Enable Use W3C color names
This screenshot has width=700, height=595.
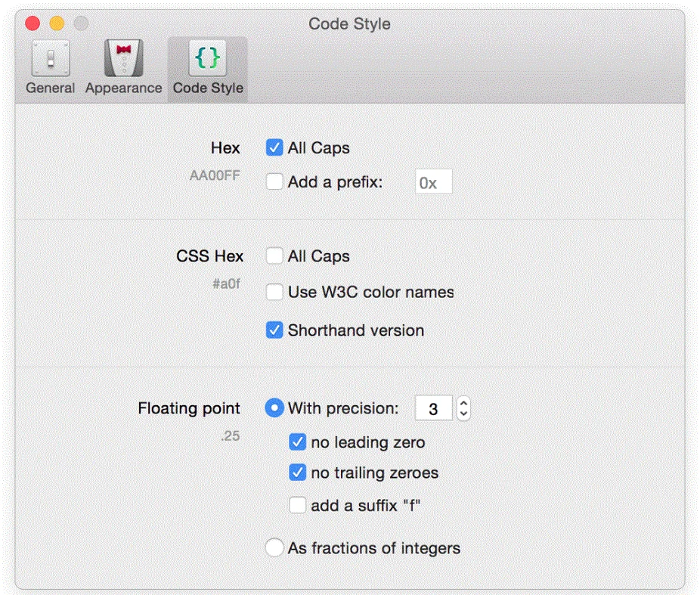click(274, 292)
